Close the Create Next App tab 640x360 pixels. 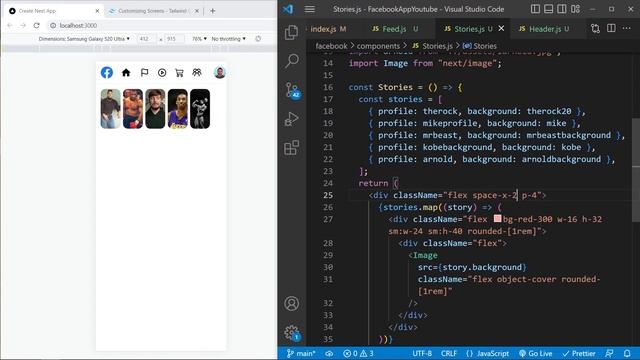[x=97, y=11]
